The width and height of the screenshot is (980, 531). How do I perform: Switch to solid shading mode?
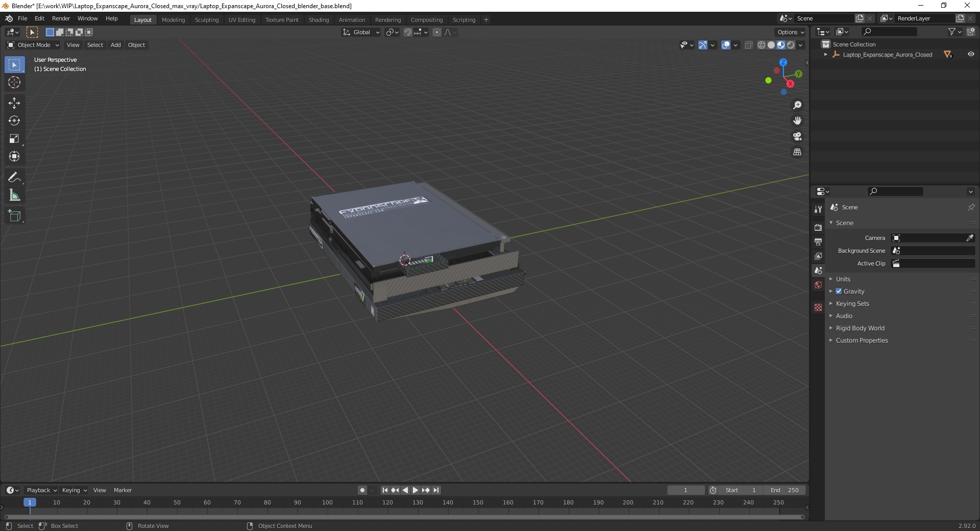tap(771, 45)
